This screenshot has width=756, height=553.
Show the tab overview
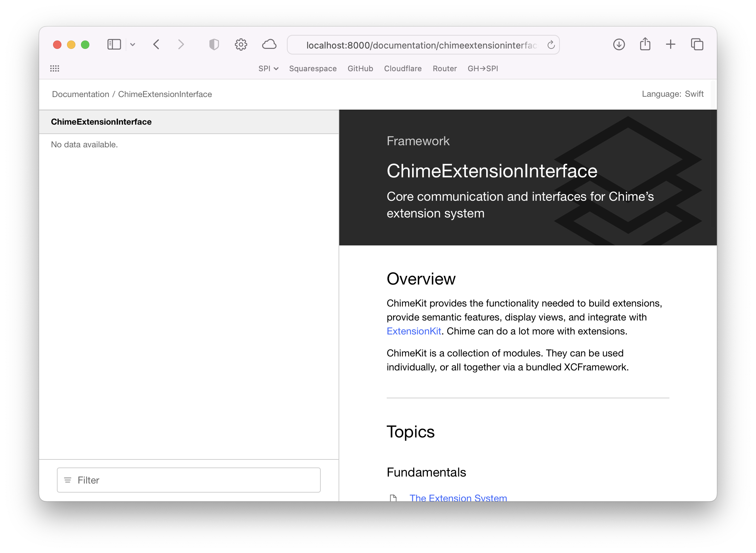697,44
